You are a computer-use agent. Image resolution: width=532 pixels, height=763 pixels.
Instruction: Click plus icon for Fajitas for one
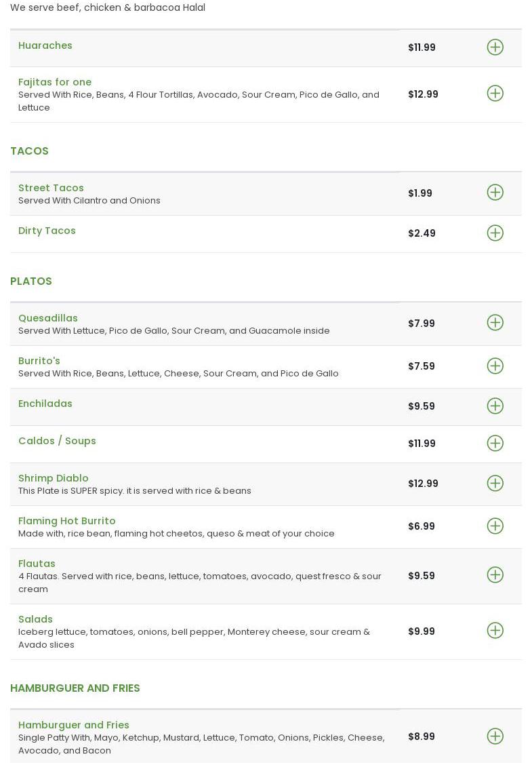click(495, 94)
